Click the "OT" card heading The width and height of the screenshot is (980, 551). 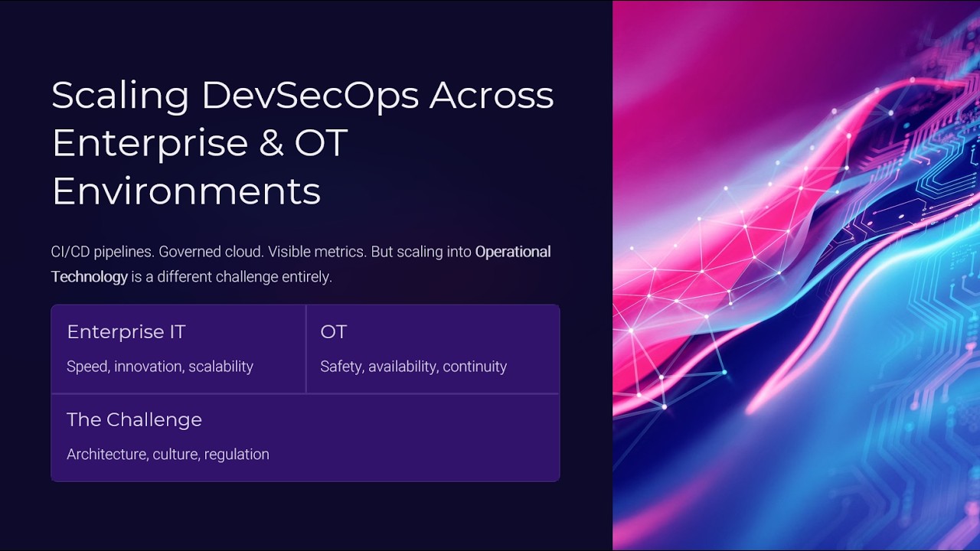pyautogui.click(x=334, y=331)
